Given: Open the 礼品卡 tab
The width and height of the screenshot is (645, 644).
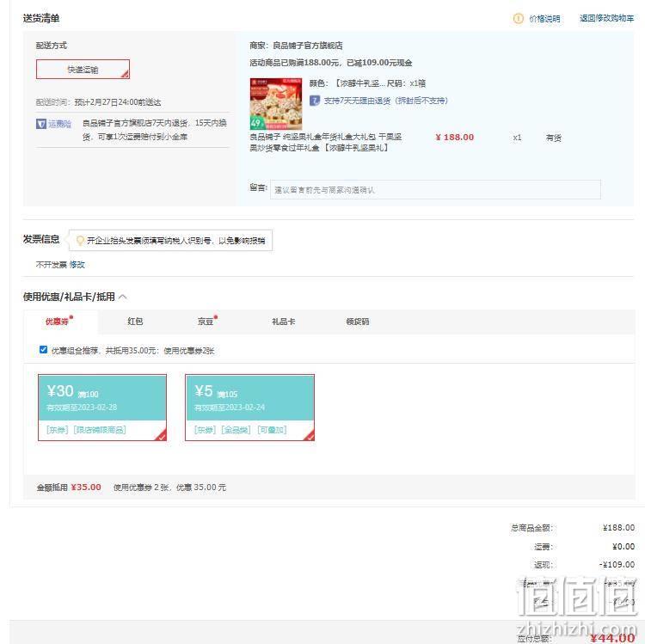Looking at the screenshot, I should click(x=284, y=322).
